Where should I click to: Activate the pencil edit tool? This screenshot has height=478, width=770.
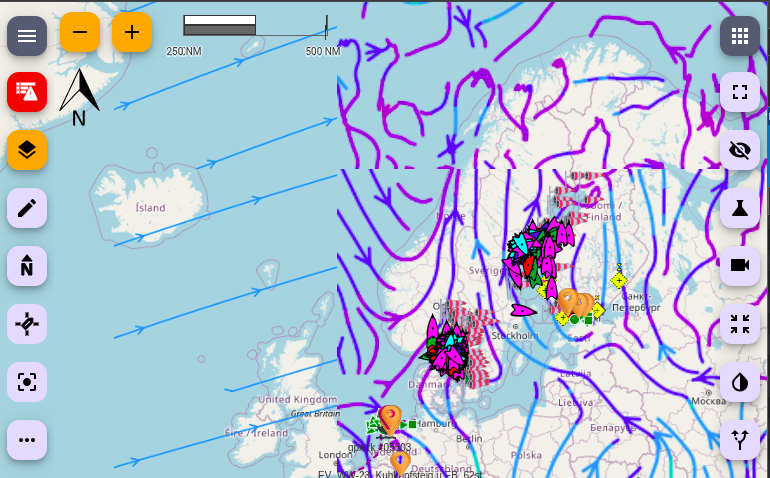click(x=27, y=208)
